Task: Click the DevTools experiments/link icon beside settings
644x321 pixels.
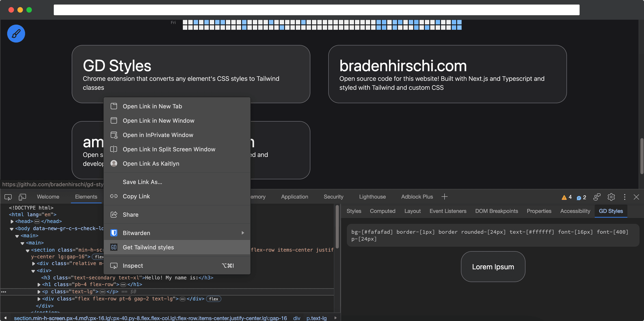Action: coord(597,197)
